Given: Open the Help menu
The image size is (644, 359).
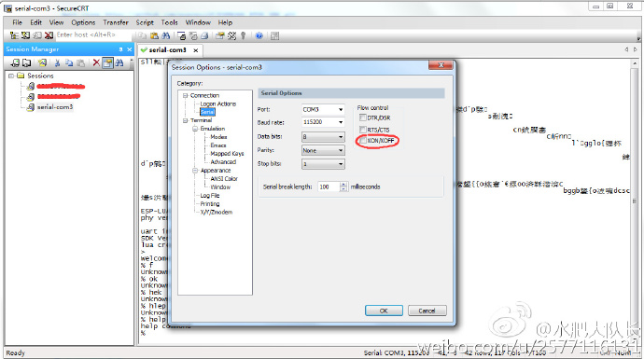Looking at the screenshot, I should (x=225, y=22).
